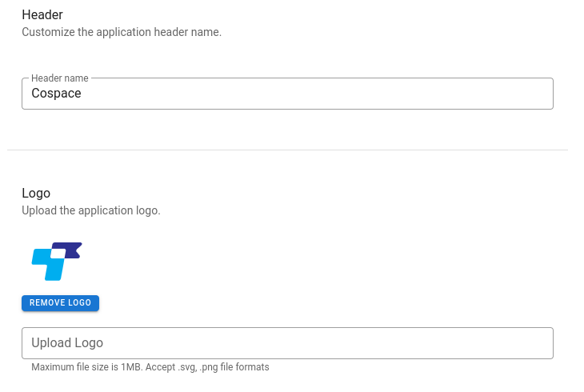Screen dimensions: 584x392
Task: Click the 'Header name' floating label
Action: coord(59,78)
